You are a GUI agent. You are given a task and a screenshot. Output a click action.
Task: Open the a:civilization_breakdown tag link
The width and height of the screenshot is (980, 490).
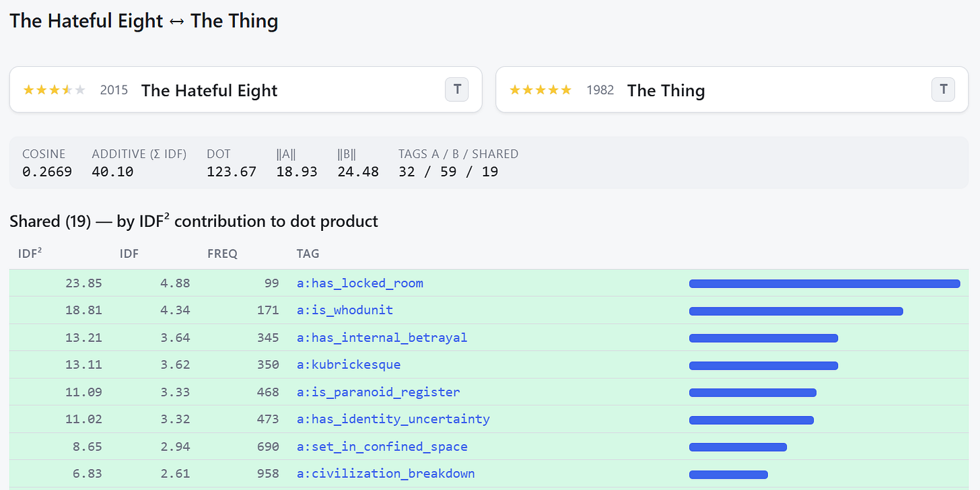point(386,473)
